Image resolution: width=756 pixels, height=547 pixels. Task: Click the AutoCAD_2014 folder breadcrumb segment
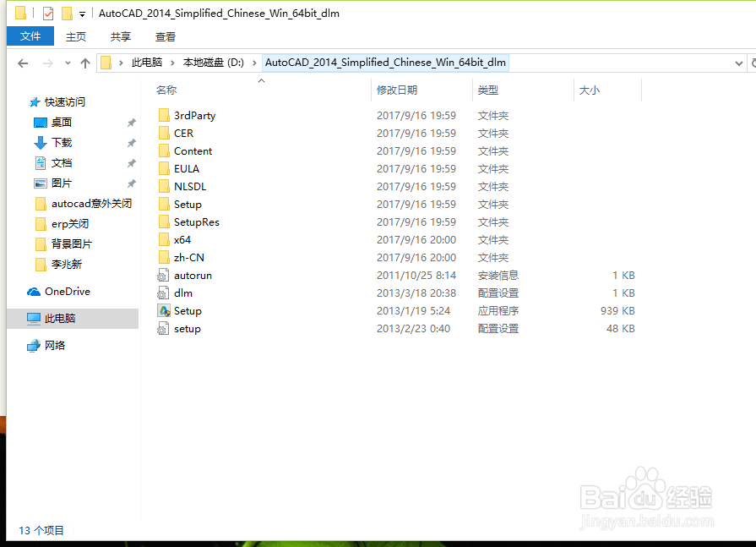pos(385,63)
